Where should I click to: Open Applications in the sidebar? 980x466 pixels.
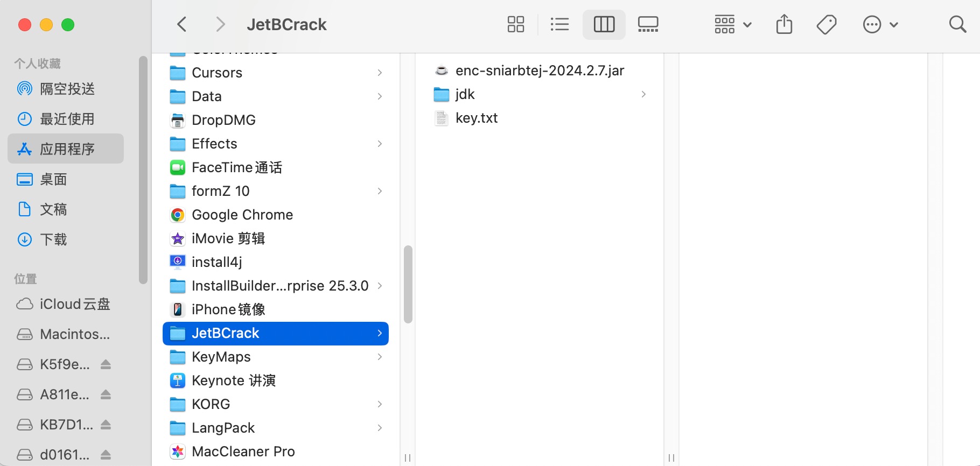(x=67, y=149)
